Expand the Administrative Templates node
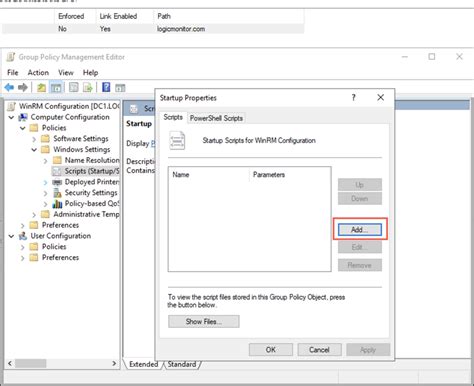Viewport: 474px width, 386px height. coord(34,215)
